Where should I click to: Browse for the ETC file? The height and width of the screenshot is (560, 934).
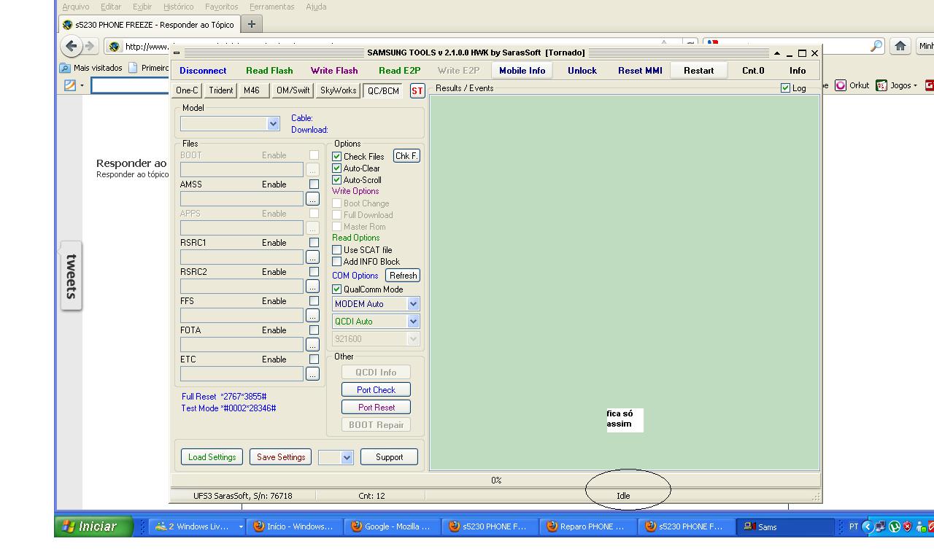pos(312,374)
